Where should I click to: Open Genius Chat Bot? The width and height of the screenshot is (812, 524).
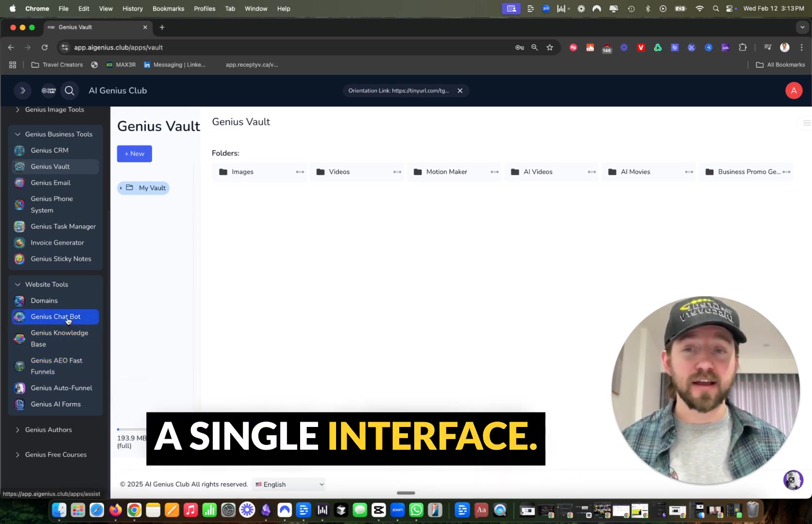click(x=55, y=317)
